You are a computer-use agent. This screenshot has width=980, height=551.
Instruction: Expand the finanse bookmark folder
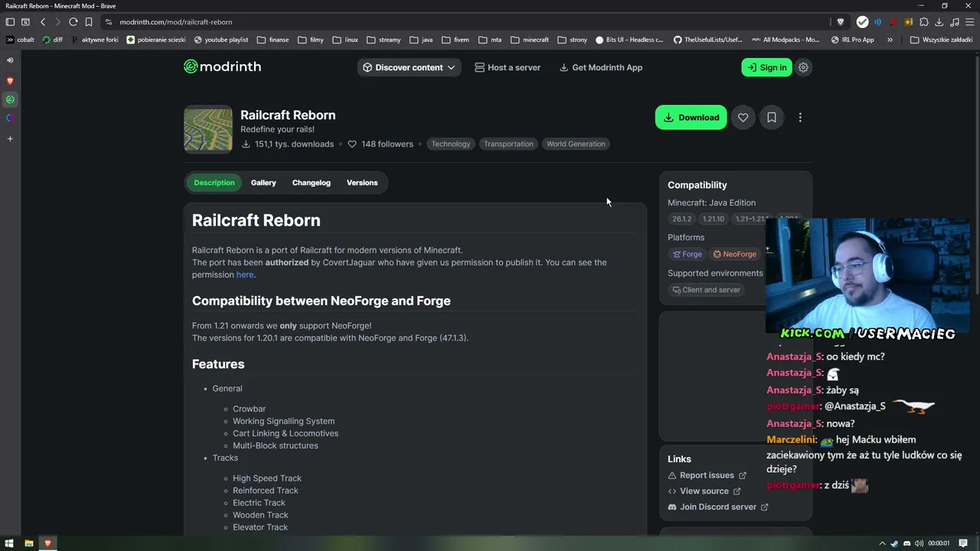tap(273, 40)
